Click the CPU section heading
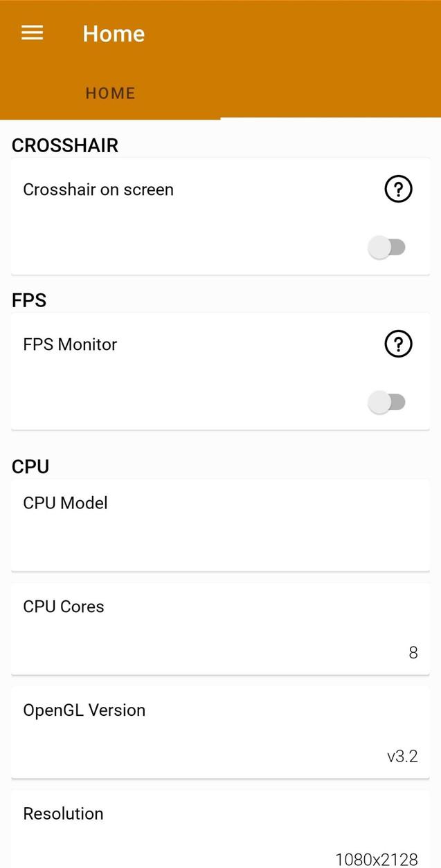 click(x=30, y=466)
